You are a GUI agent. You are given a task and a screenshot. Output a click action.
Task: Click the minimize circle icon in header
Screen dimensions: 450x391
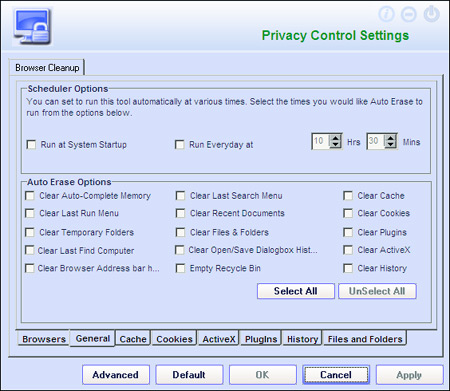pos(409,14)
